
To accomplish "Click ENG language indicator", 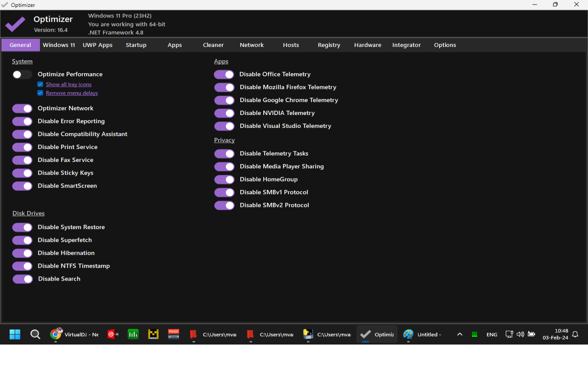I will click(492, 334).
